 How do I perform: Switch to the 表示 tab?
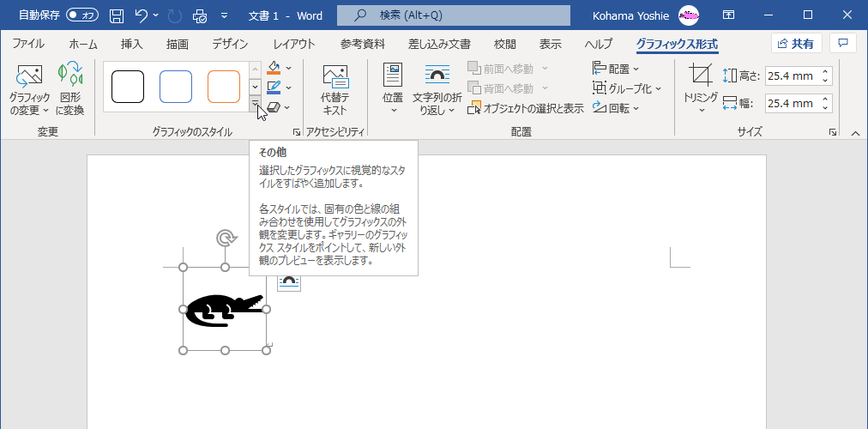[551, 45]
